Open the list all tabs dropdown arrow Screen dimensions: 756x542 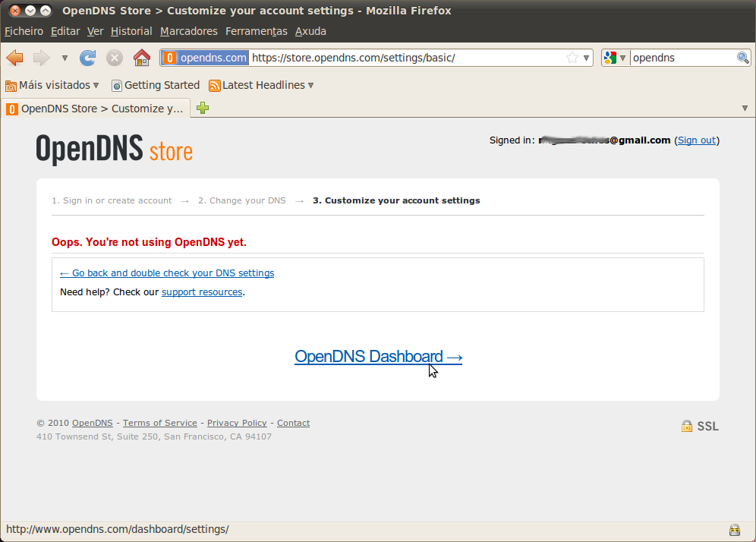tap(745, 109)
